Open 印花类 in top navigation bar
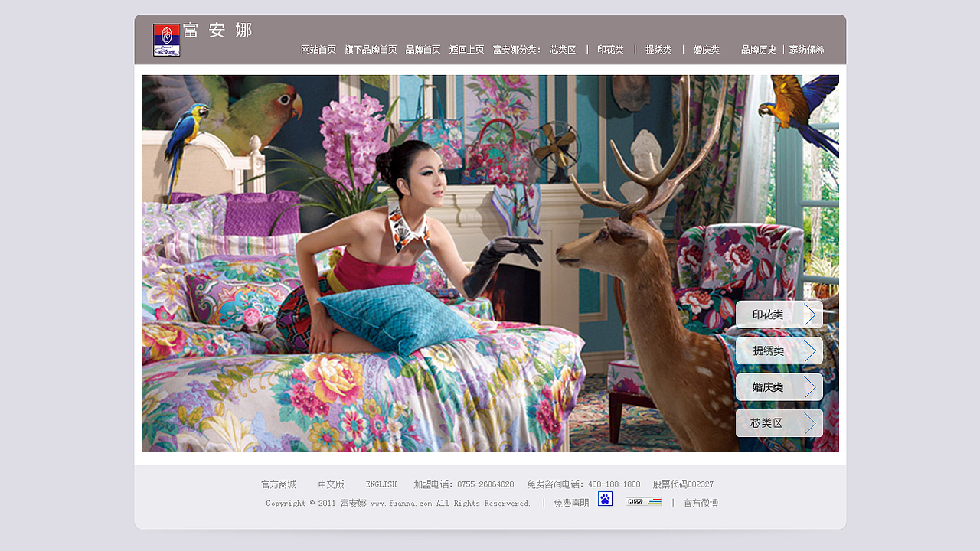Screen dimensions: 980x551 (x=610, y=50)
